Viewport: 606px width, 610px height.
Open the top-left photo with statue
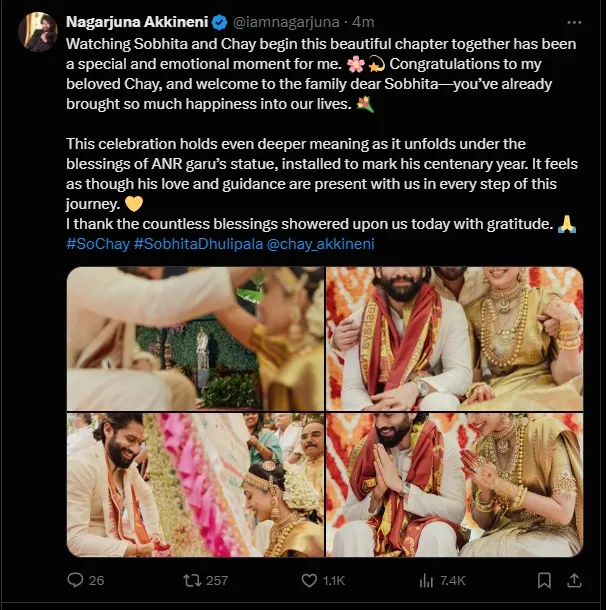point(195,338)
